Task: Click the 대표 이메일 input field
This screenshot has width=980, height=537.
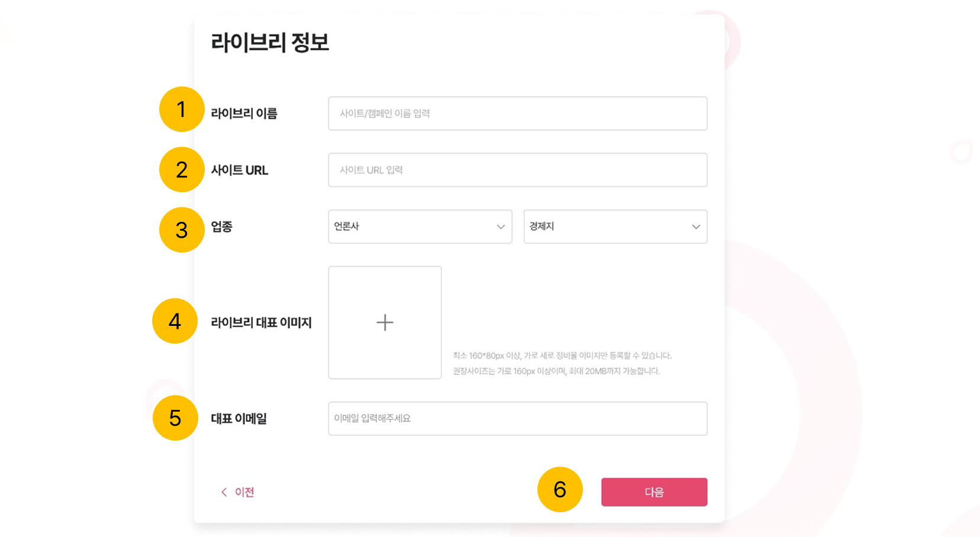Action: coord(517,419)
